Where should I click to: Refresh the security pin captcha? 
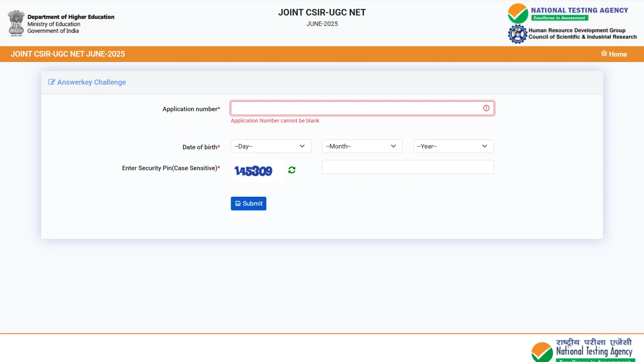point(291,170)
